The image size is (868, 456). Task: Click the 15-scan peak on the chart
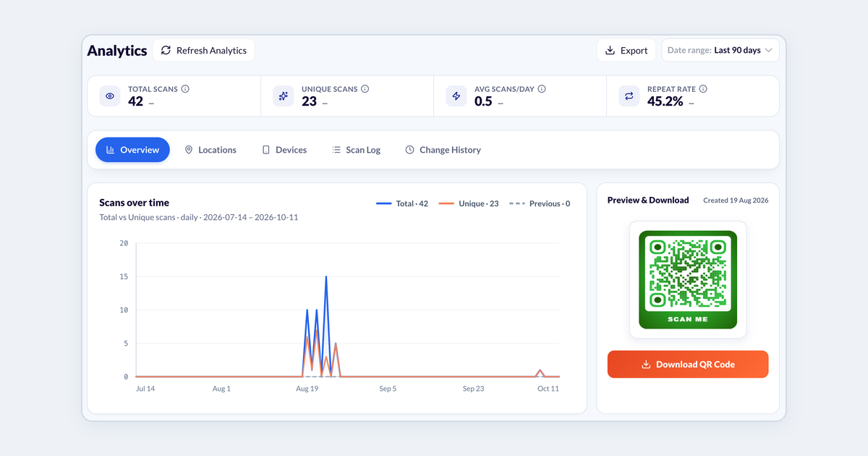point(326,277)
